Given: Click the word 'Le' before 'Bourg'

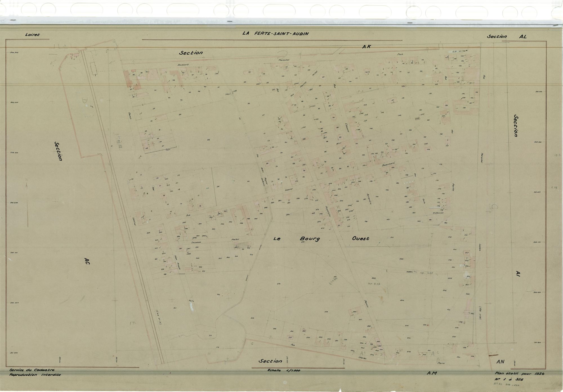Looking at the screenshot, I should [277, 239].
